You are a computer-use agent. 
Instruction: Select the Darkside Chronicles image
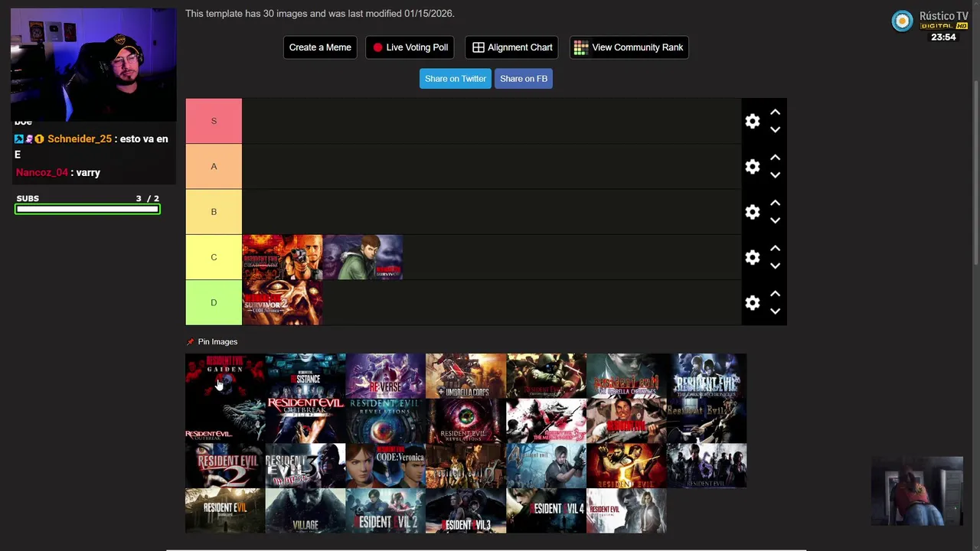click(x=707, y=376)
